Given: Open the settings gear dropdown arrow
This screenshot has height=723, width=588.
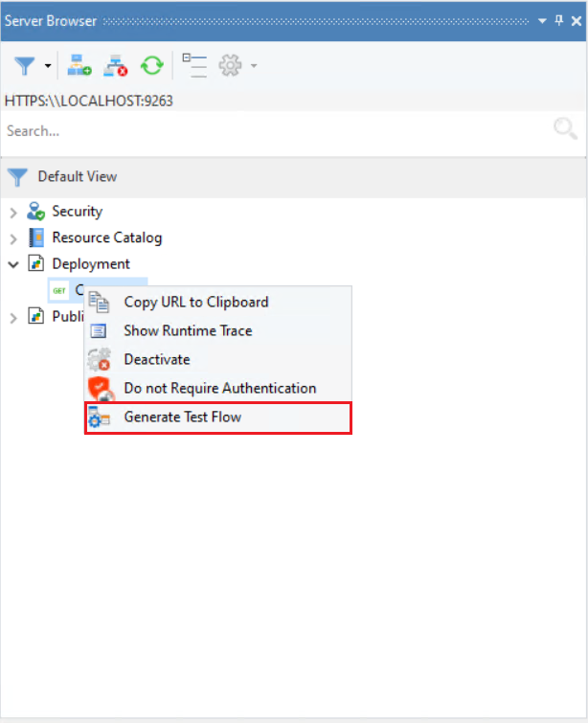Looking at the screenshot, I should tap(253, 67).
